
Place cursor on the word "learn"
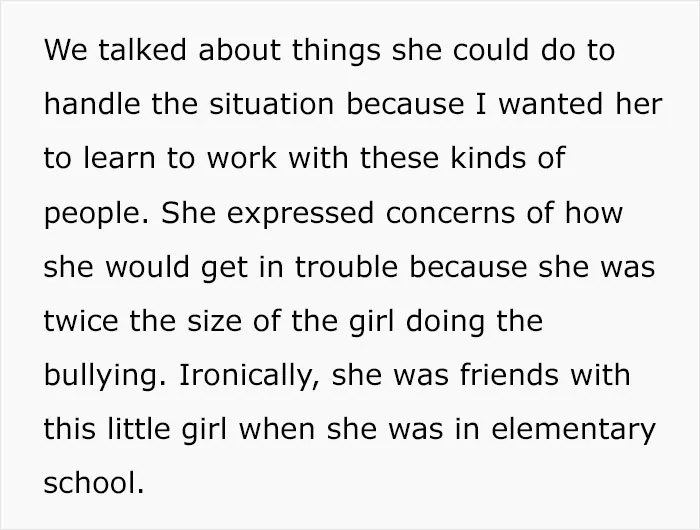coord(119,158)
